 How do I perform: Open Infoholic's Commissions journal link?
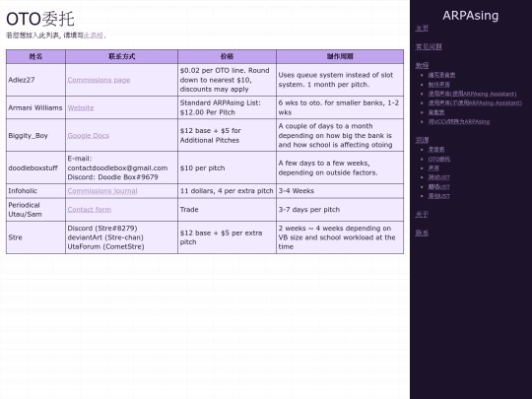102,191
